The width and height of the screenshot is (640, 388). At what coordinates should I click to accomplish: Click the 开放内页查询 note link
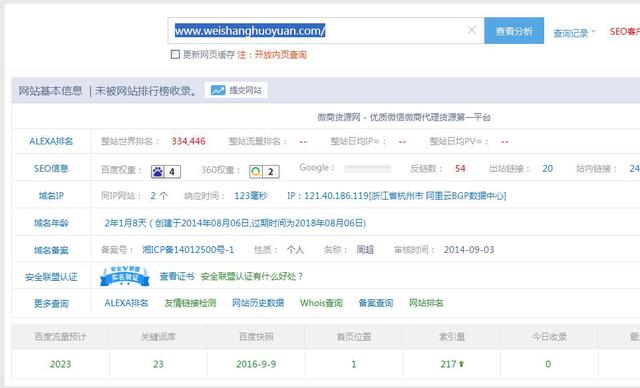280,55
